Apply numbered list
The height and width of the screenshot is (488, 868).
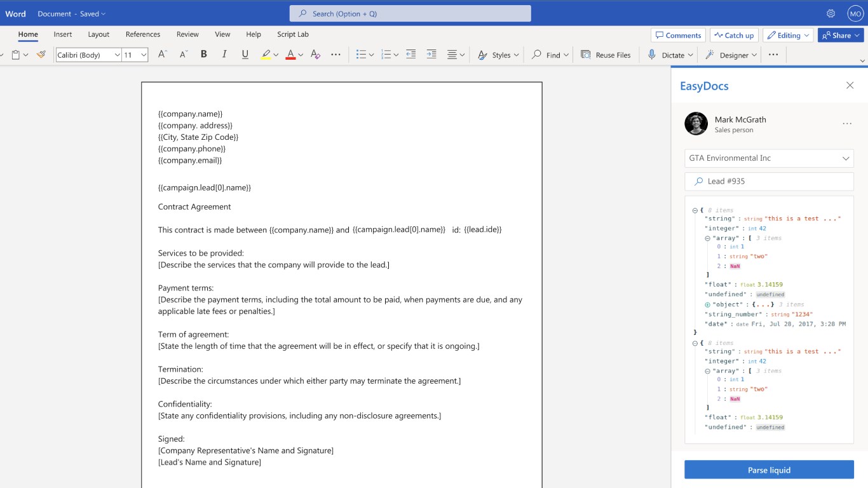coord(386,55)
